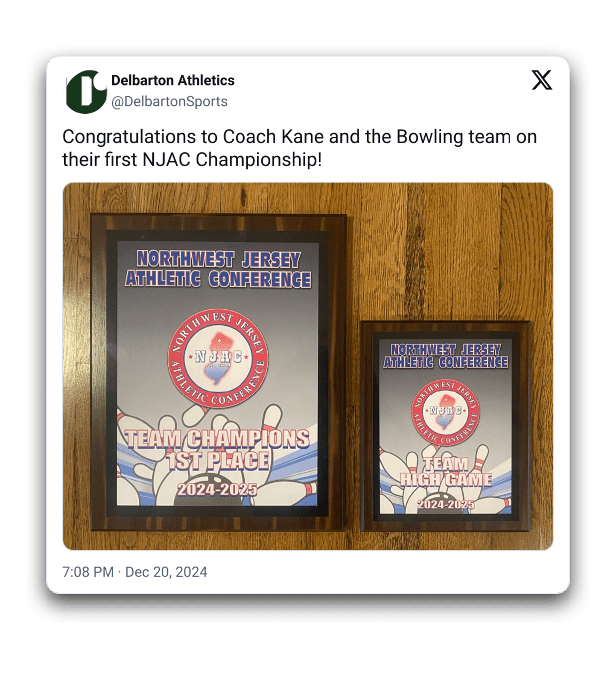
Task: Click the Team High Game text
Action: [446, 472]
